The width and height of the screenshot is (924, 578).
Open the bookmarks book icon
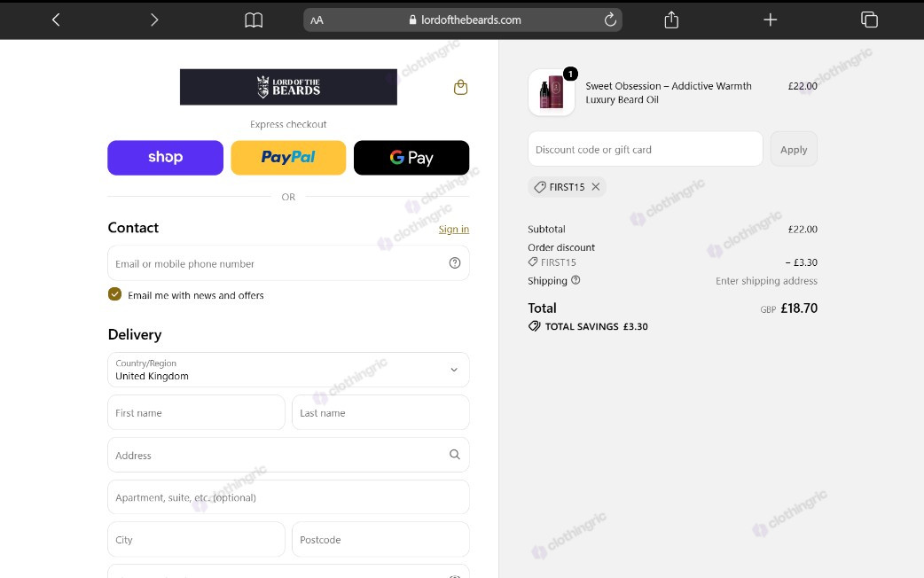pos(254,20)
